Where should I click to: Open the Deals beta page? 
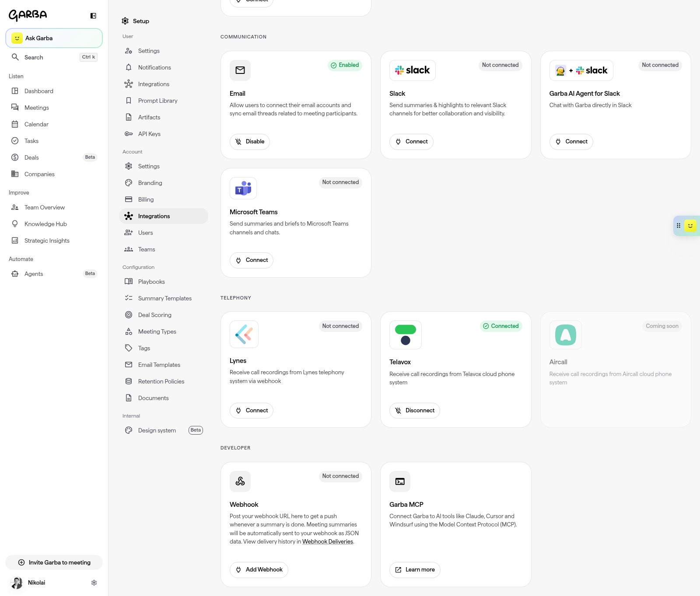tap(54, 157)
